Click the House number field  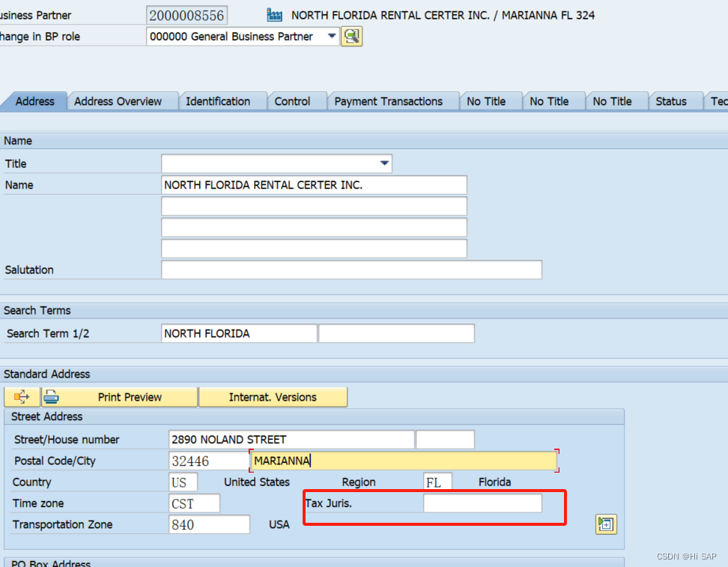pyautogui.click(x=445, y=440)
